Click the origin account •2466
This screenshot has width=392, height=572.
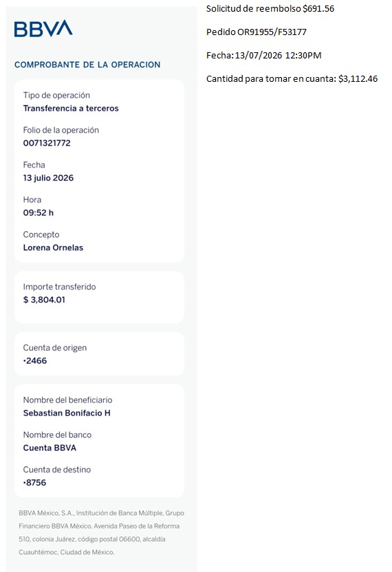[x=35, y=361]
